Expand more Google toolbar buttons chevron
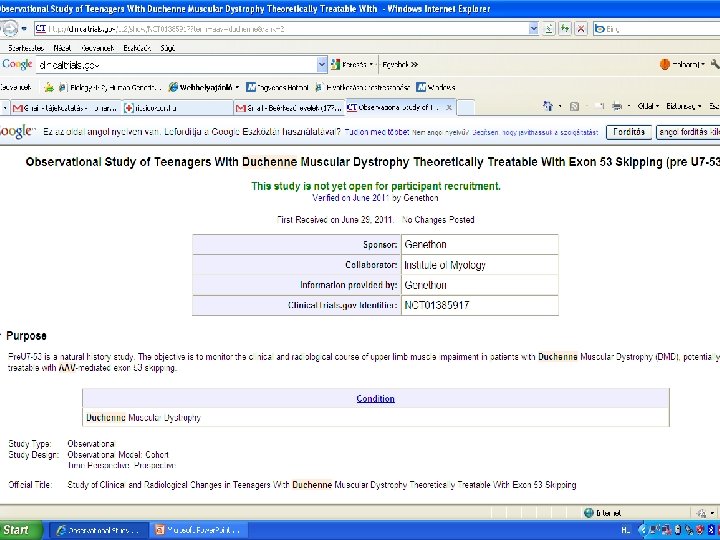720x540 pixels. (x=414, y=65)
